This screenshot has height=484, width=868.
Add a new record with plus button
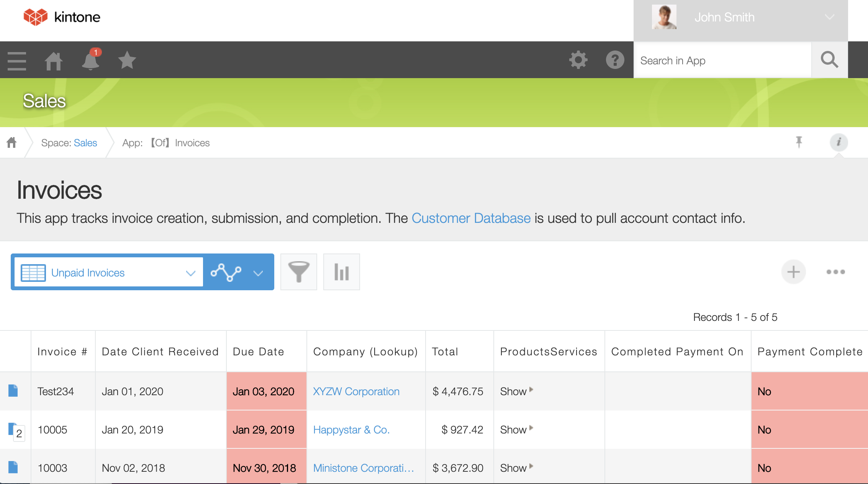793,272
